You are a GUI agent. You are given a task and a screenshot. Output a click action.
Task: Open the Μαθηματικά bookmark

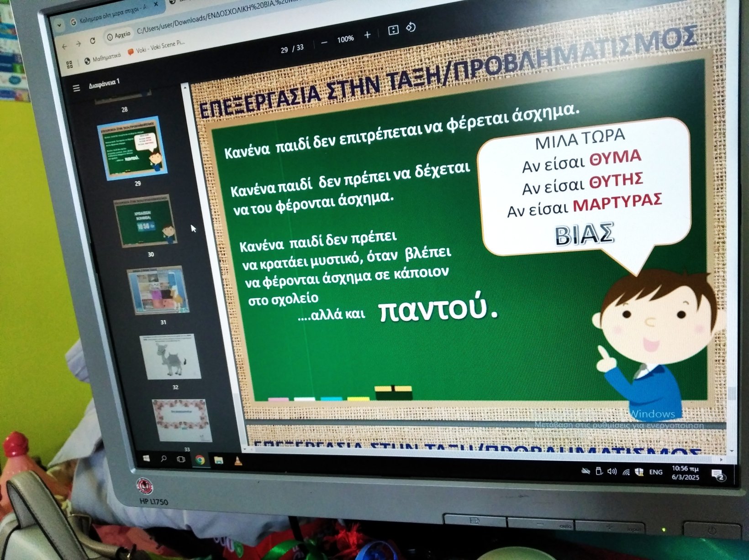102,59
